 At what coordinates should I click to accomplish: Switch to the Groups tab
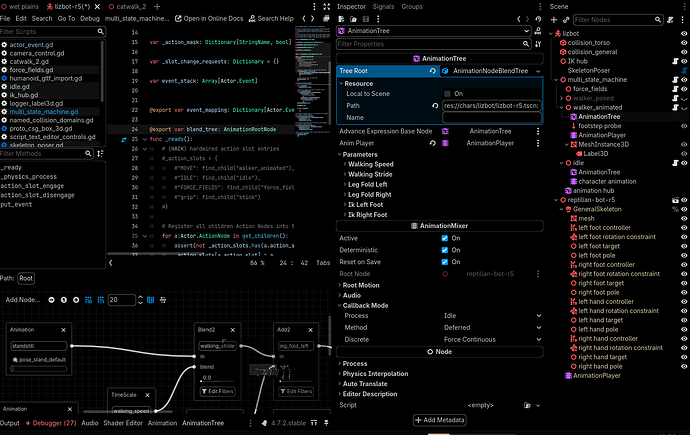point(412,7)
